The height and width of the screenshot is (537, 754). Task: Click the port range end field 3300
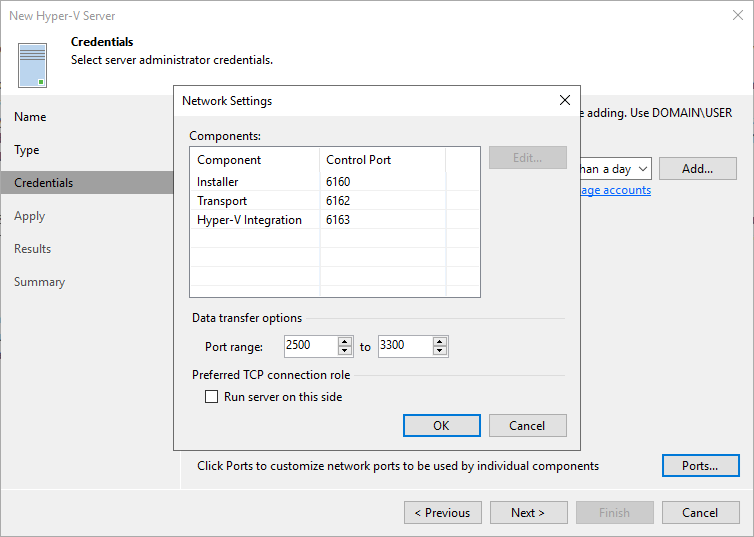click(x=405, y=346)
